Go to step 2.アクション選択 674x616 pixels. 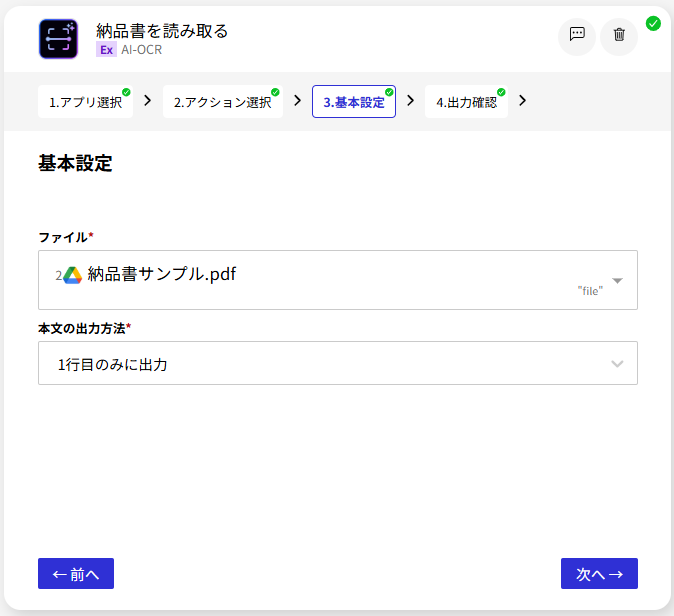[x=223, y=102]
